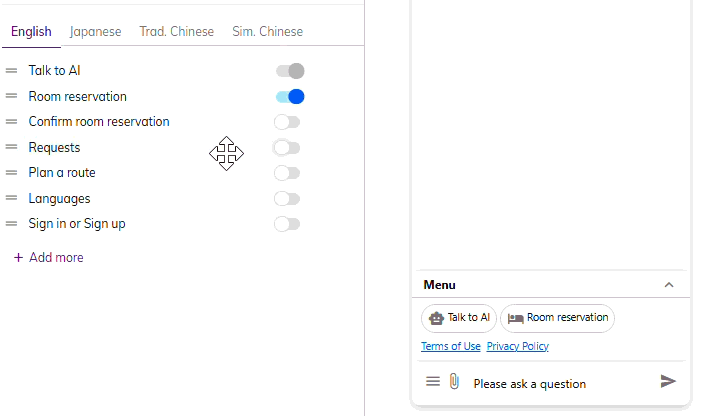Enable the Languages toggle switch
Image resolution: width=702 pixels, height=416 pixels.
pos(287,198)
